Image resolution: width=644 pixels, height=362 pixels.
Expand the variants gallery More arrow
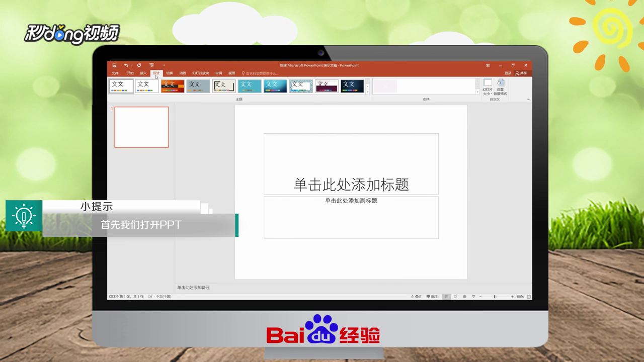[477, 92]
